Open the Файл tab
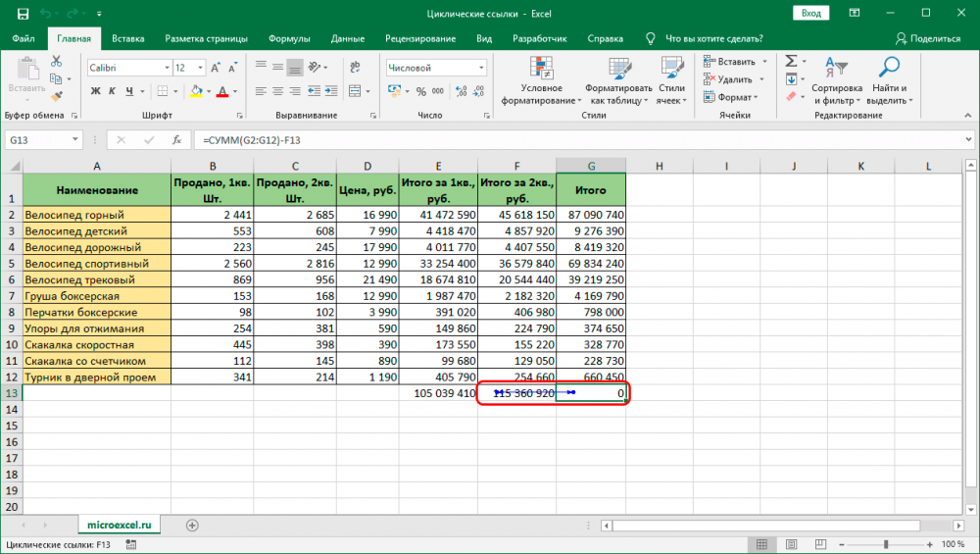 (24, 39)
